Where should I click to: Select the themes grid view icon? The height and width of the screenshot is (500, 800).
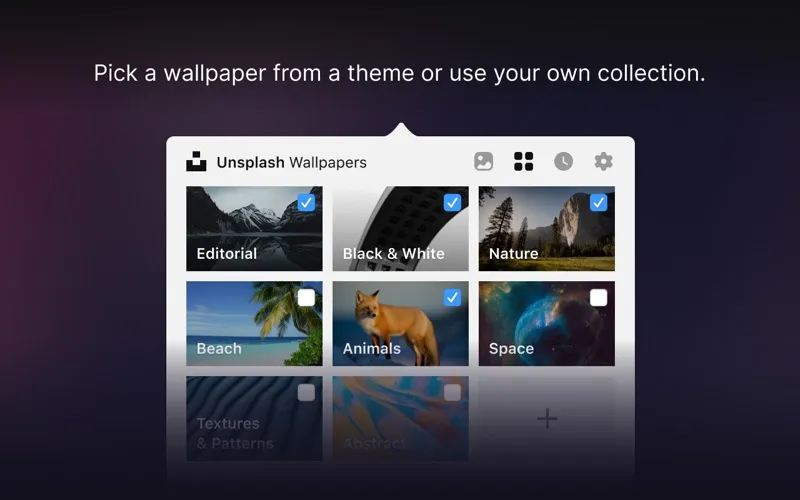click(x=523, y=161)
